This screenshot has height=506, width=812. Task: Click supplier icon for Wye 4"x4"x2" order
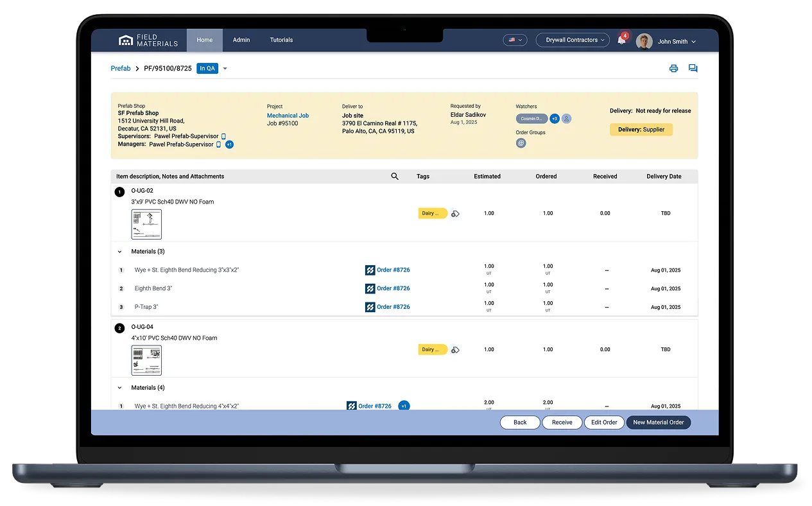pos(352,406)
